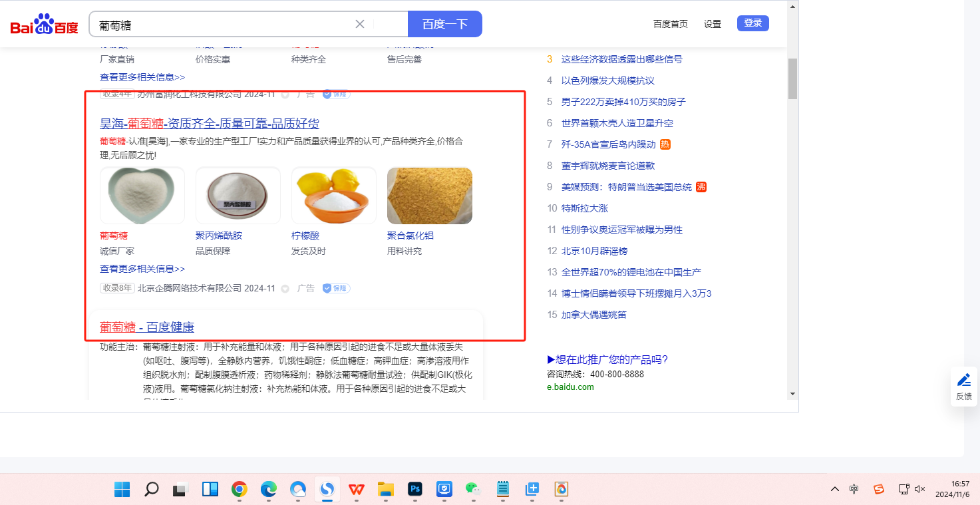The height and width of the screenshot is (505, 980).
Task: Click the 收录8年 tag
Action: pyautogui.click(x=117, y=288)
